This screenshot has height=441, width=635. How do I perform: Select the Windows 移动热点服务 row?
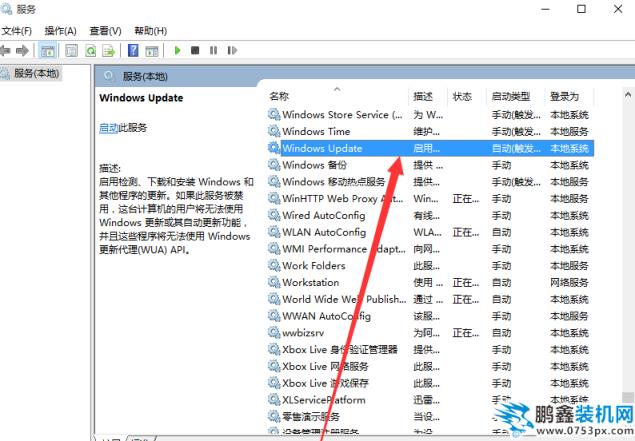430,182
